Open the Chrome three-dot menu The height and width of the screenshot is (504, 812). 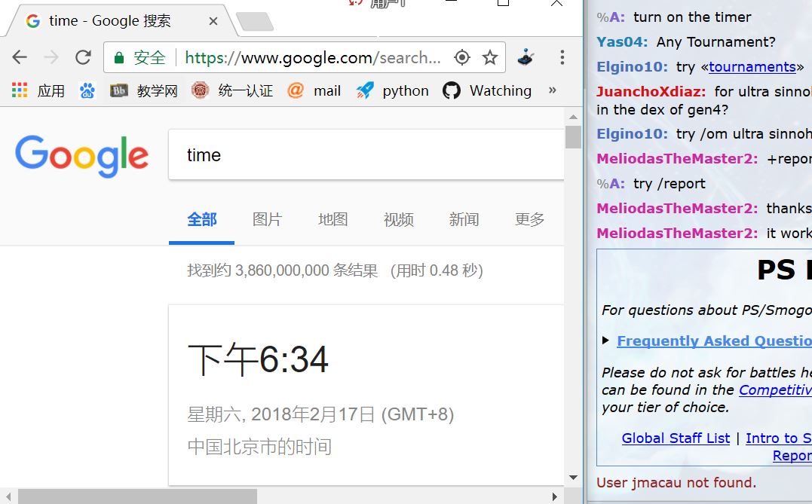pyautogui.click(x=562, y=57)
